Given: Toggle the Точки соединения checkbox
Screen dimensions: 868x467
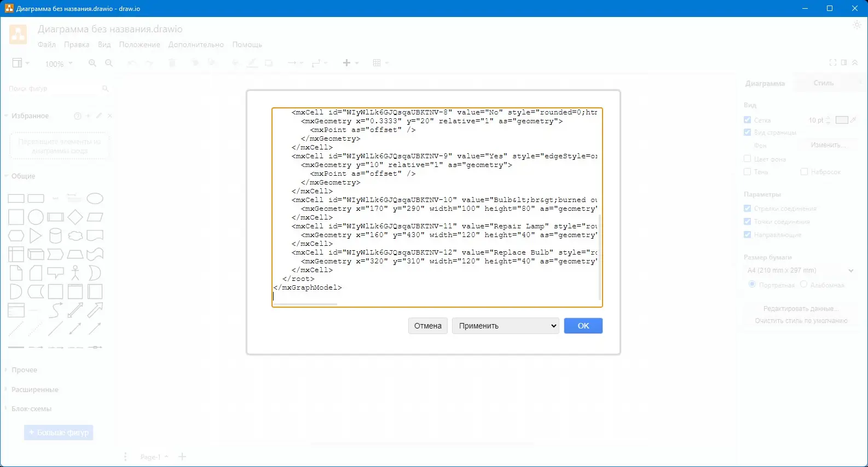Looking at the screenshot, I should [x=748, y=222].
